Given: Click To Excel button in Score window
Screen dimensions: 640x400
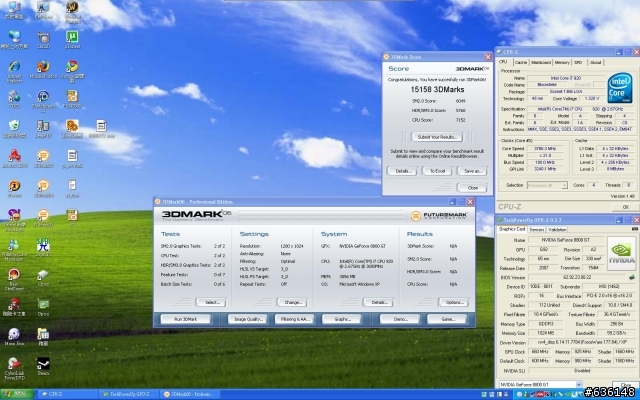Looking at the screenshot, I should [437, 171].
